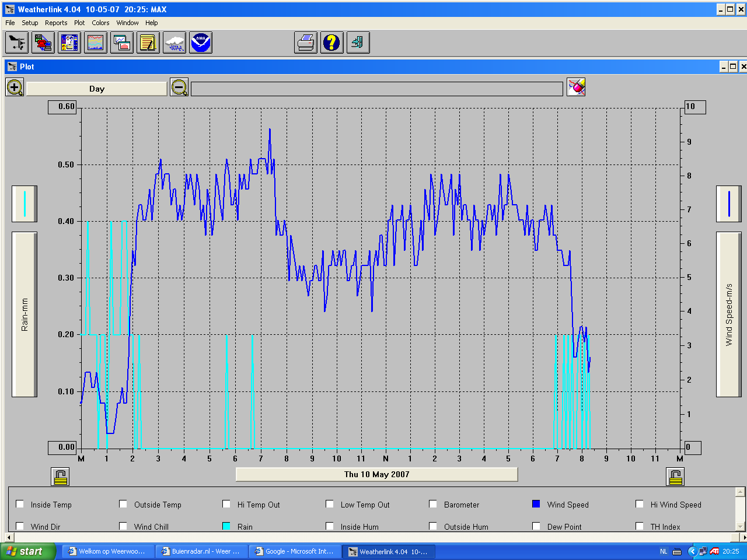Viewport: 747px width, 560px height.
Task: Zoom out with the minus magnifier
Action: (x=179, y=87)
